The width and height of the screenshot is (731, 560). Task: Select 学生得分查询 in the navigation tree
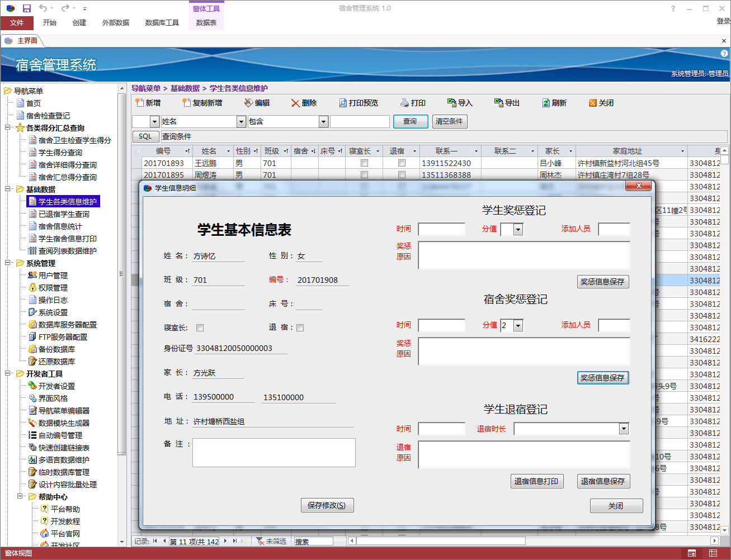point(60,152)
